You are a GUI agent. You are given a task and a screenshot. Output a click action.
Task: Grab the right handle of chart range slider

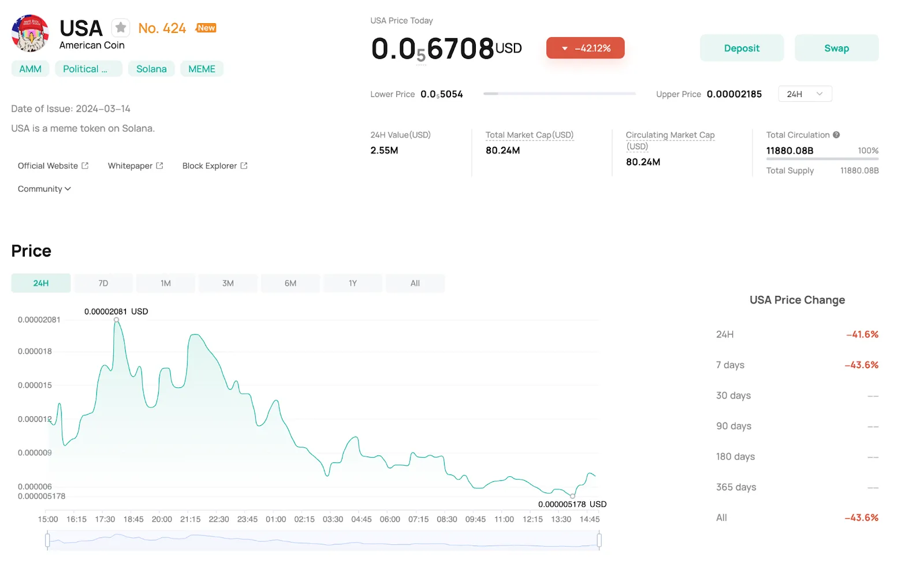click(x=599, y=540)
